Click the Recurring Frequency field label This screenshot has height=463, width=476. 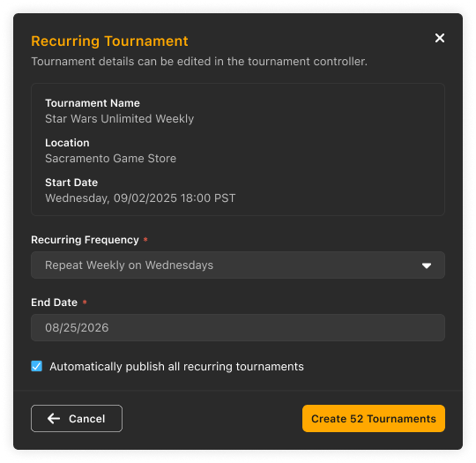pyautogui.click(x=85, y=240)
